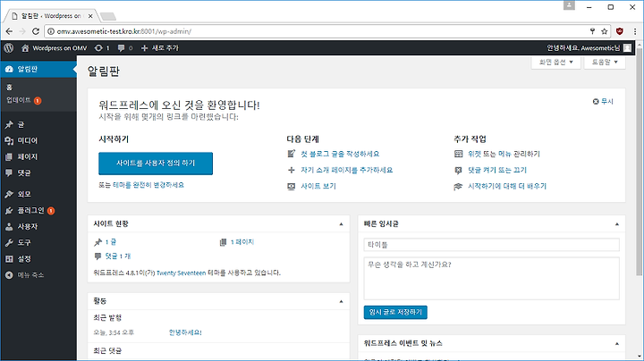Collapse the 빠른 임시글 panel arrow
The image size is (644, 361).
tap(617, 224)
